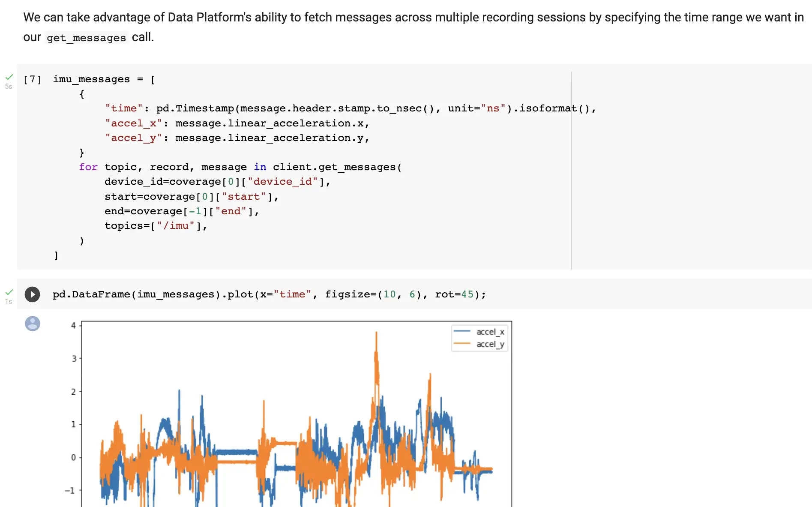Click the green checkmark on the imu_messages cell
812x507 pixels.
9,77
